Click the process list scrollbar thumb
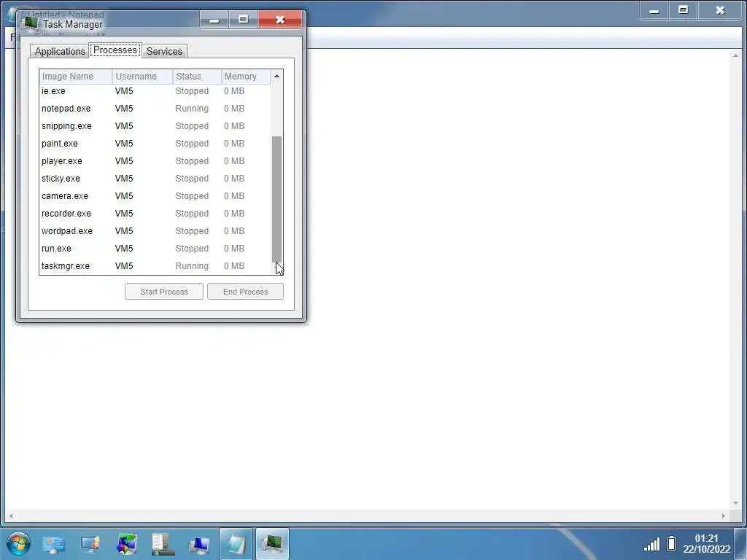The height and width of the screenshot is (560, 747). pyautogui.click(x=276, y=198)
